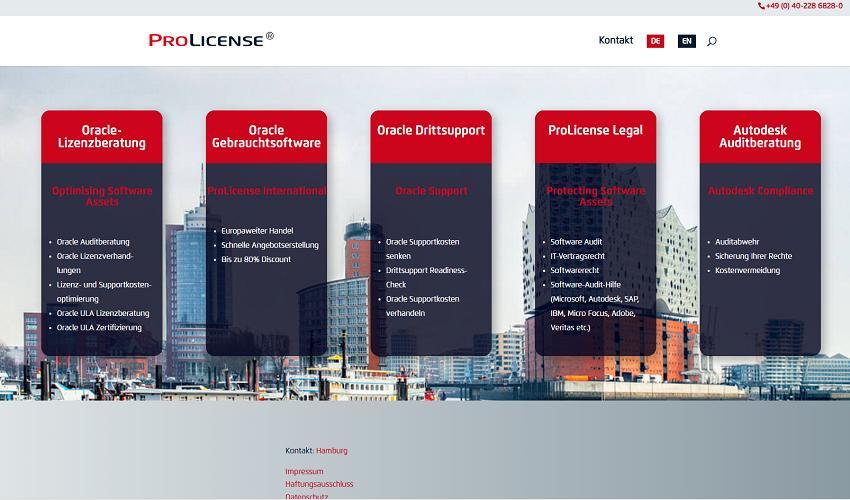
Task: Click the ProLicense logo
Action: tap(211, 40)
